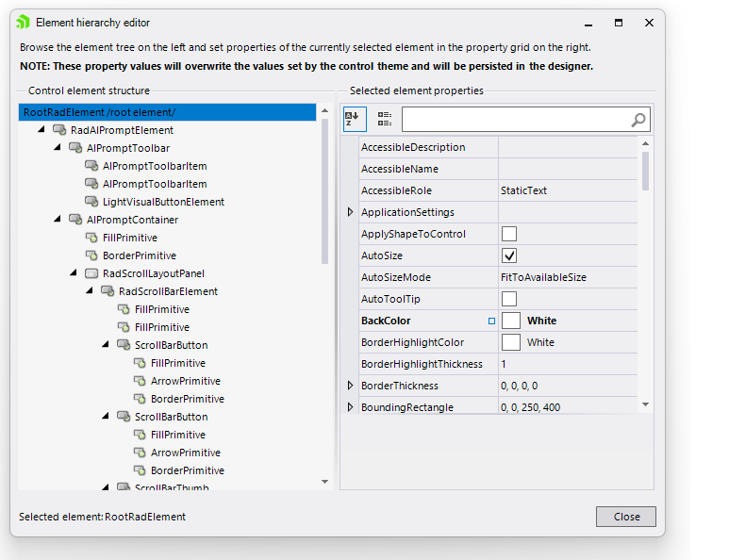This screenshot has width=729, height=560.
Task: Click the RadScrollBarElement node icon
Action: coord(108,291)
